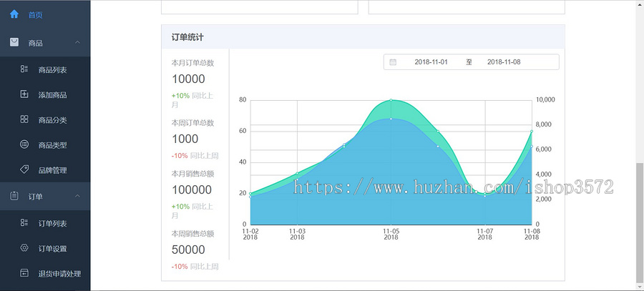Click the 本月销售总额 value 100000

[191, 189]
